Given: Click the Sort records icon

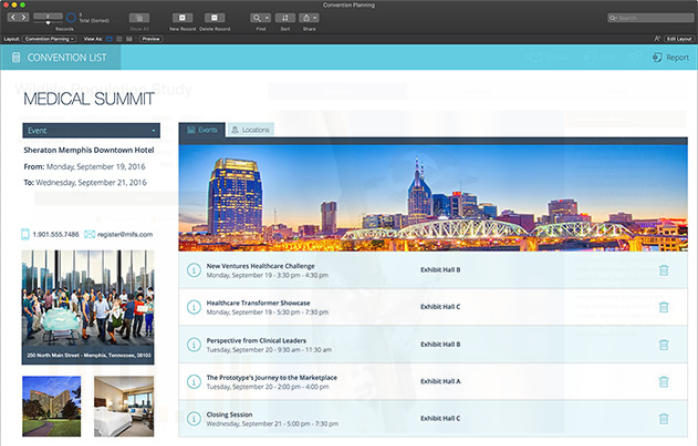Looking at the screenshot, I should point(285,18).
